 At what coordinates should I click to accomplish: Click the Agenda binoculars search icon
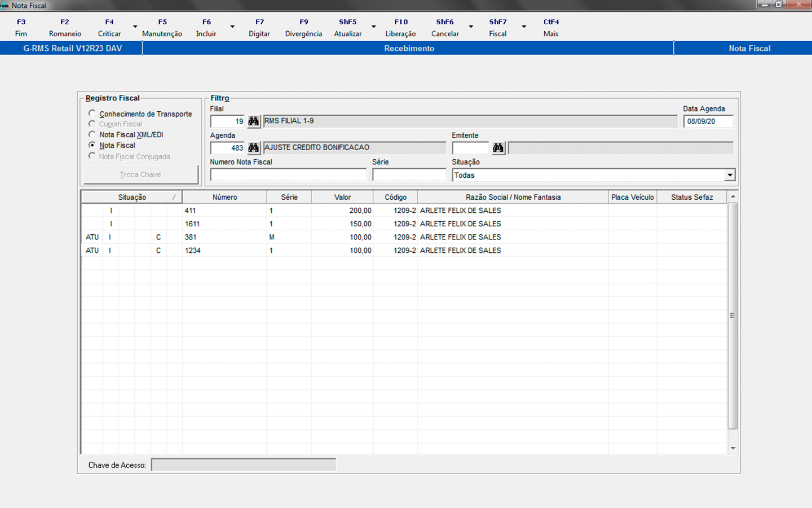point(254,148)
